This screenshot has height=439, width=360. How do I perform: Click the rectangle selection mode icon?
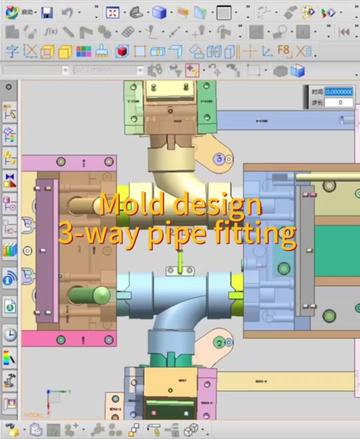click(253, 70)
